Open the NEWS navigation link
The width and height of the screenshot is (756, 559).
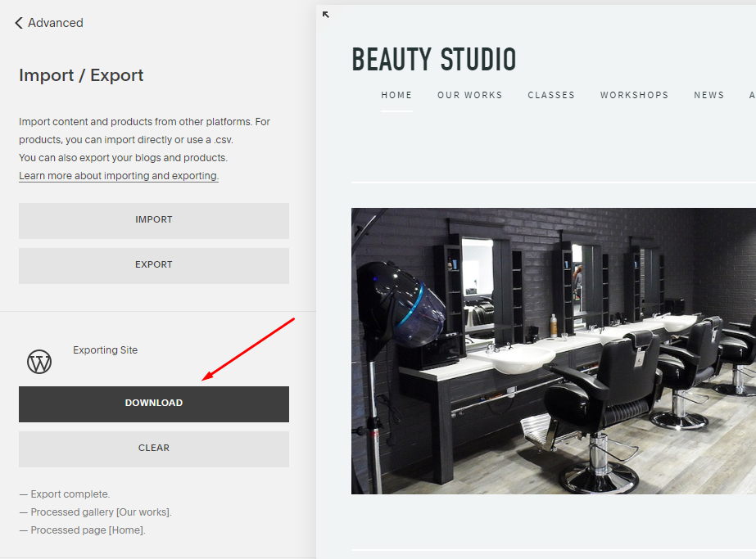(708, 95)
